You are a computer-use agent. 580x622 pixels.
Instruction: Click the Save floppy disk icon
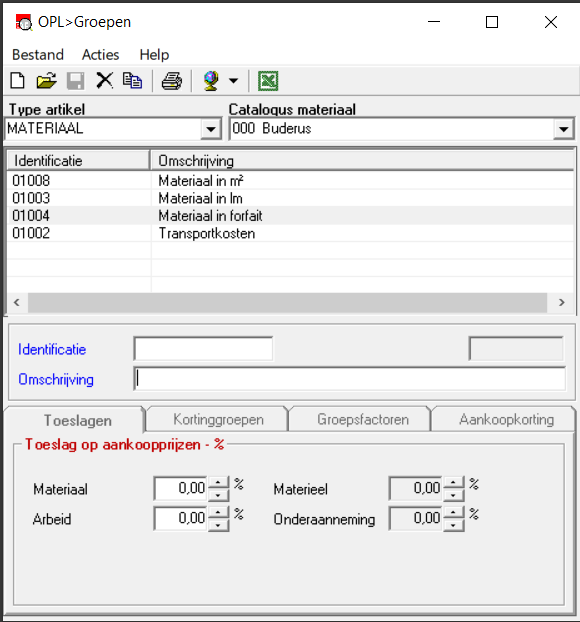(x=75, y=81)
